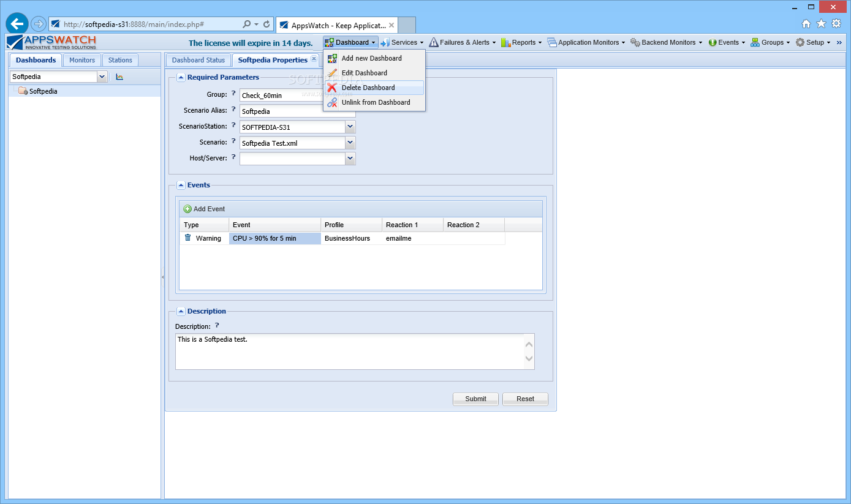Open the Backend Monitors menu
Image resolution: width=851 pixels, height=504 pixels.
[x=667, y=42]
